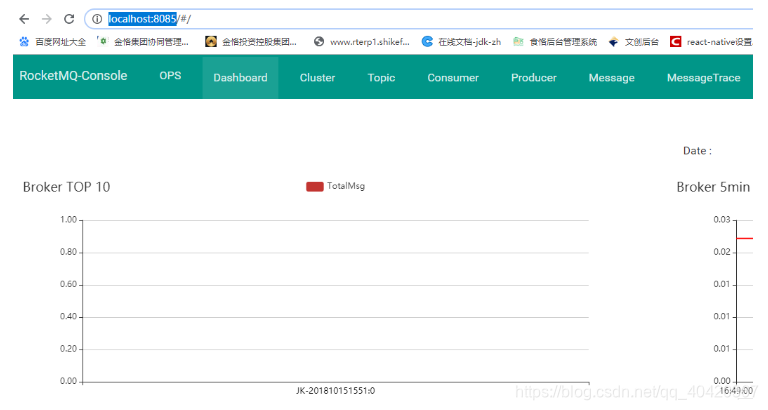The image size is (768, 410).
Task: Open the OPS menu item
Action: [170, 76]
